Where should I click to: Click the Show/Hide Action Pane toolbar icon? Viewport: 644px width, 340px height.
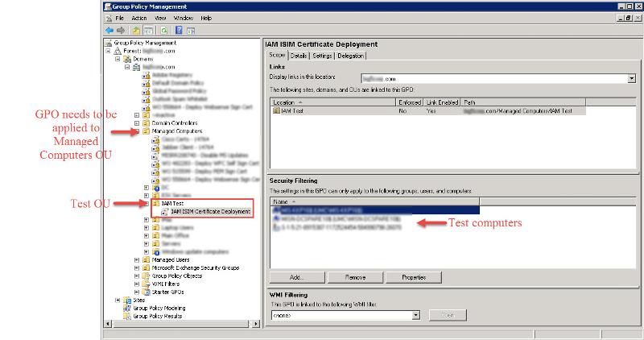click(191, 31)
